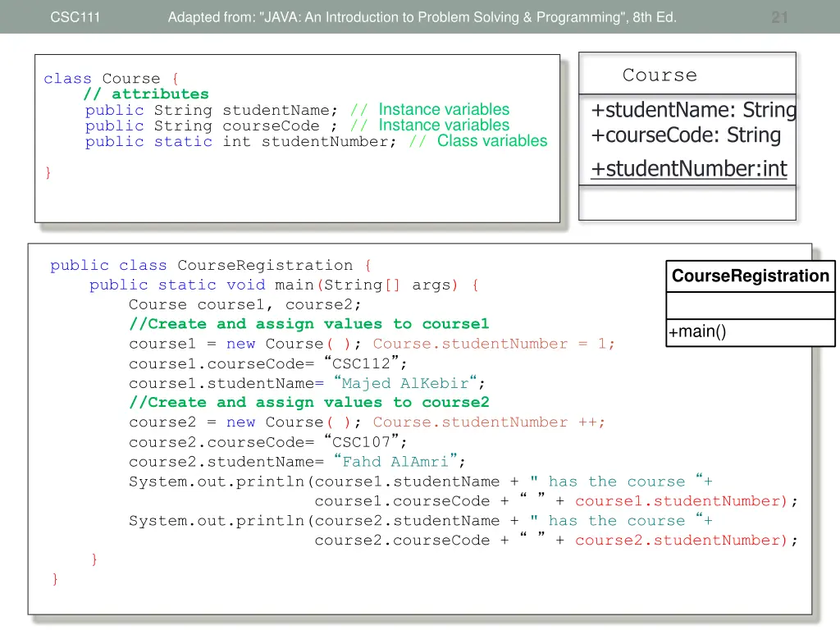Viewport: 840px width, 630px height.
Task: Click the "Majed AlKebir" string literal
Action: 405,383
